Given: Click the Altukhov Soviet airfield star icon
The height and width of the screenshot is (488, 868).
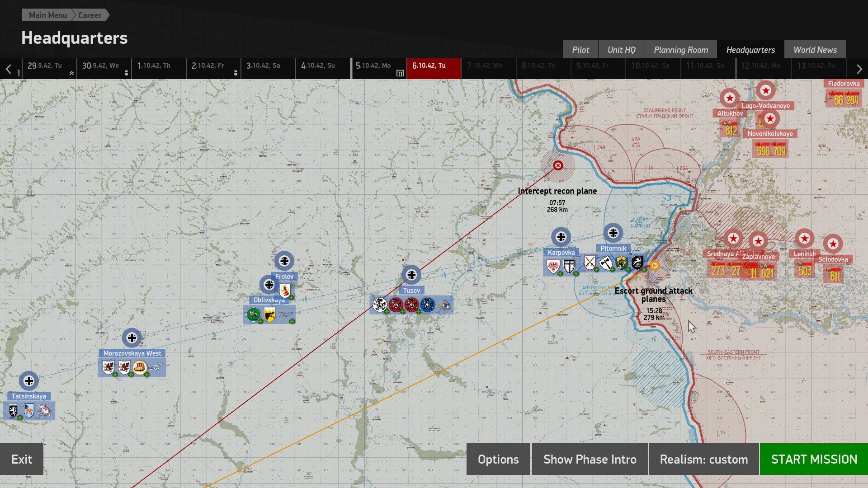Looking at the screenshot, I should 729,98.
